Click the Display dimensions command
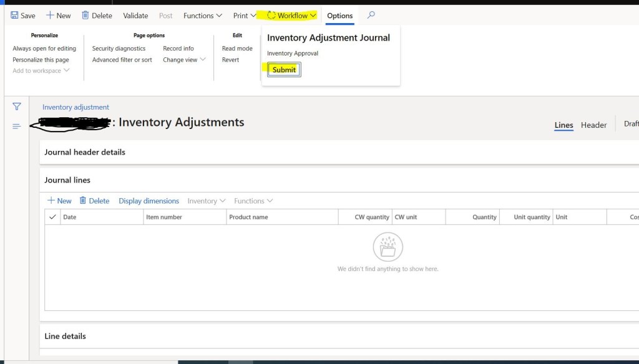 (149, 200)
